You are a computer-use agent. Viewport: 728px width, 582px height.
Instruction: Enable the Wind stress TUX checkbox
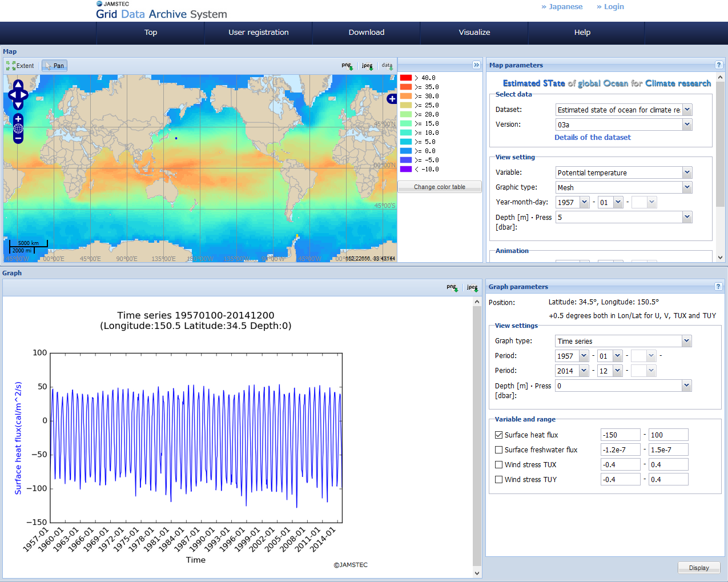click(499, 465)
